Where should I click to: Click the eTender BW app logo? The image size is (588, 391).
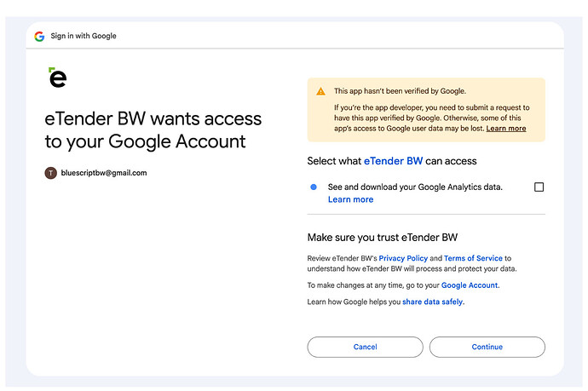click(58, 78)
